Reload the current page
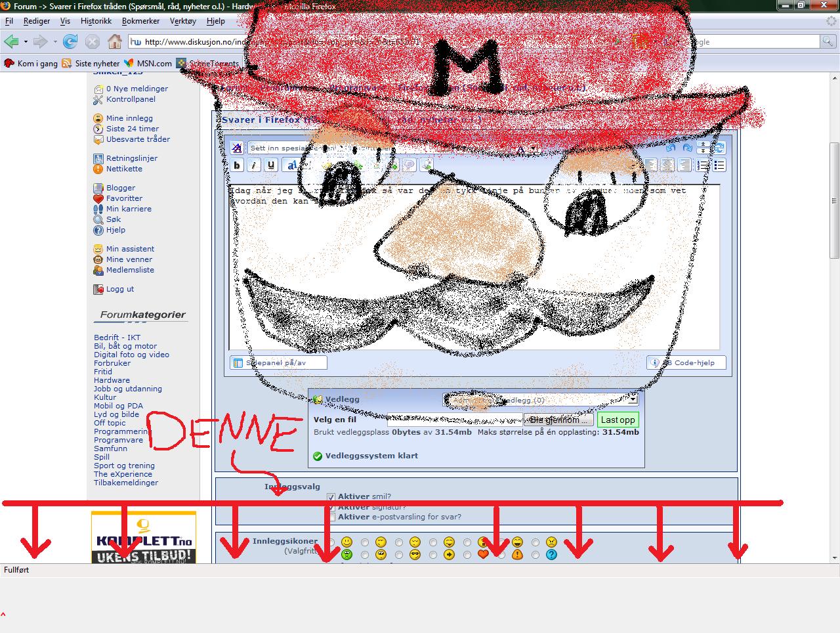Screen dimensions: 840x633 (70, 42)
